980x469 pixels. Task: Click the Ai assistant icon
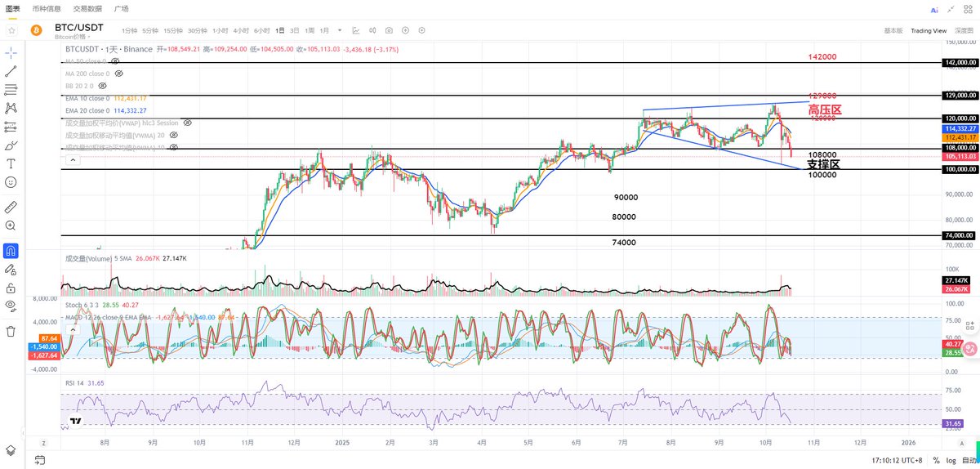(x=933, y=9)
